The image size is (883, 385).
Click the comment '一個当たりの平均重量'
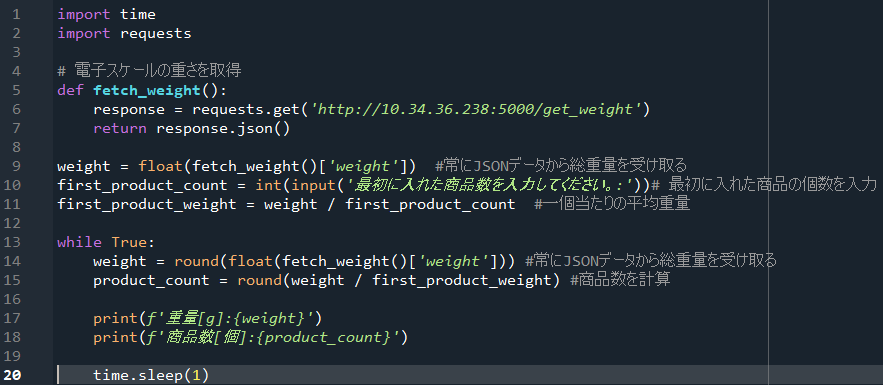coord(612,204)
